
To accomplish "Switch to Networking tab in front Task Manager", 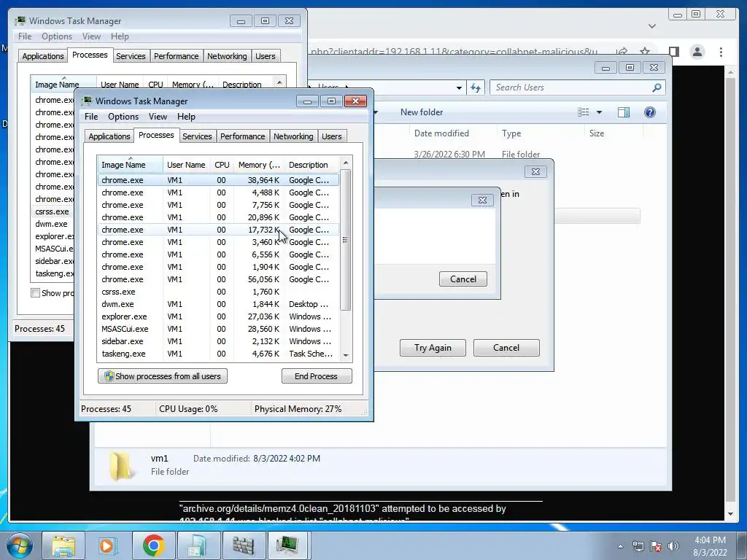I will [293, 136].
